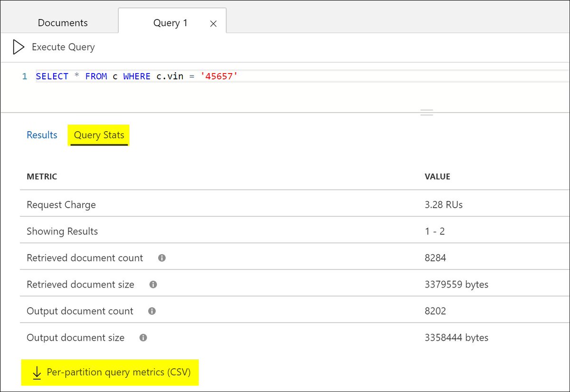This screenshot has height=392, width=570.
Task: Open the Query Stats tab
Action: pos(99,135)
